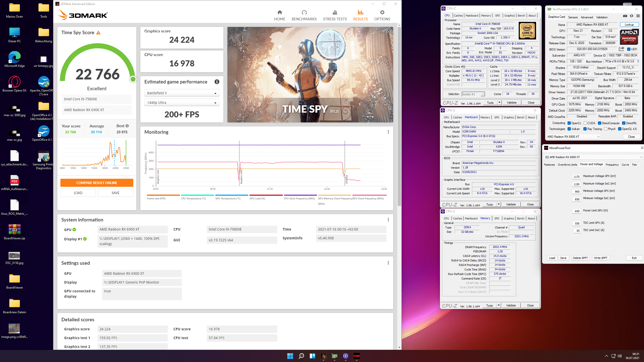Toggle the CUDA checkbox in GPU-Z
This screenshot has height=362, width=644.
tap(585, 123)
